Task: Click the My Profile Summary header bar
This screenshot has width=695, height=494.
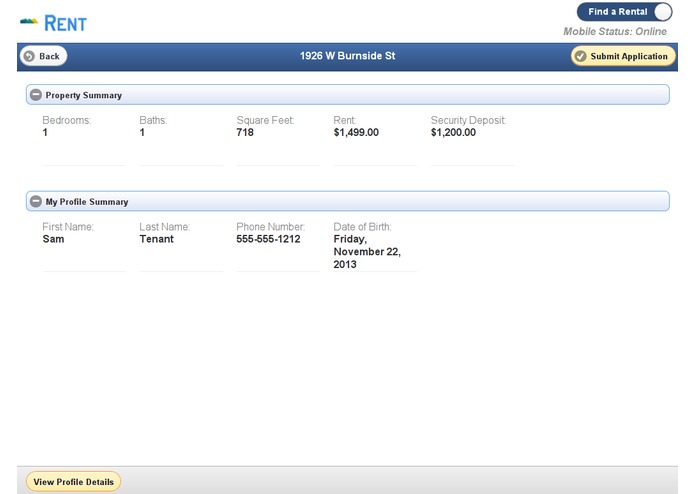Action: pos(348,202)
